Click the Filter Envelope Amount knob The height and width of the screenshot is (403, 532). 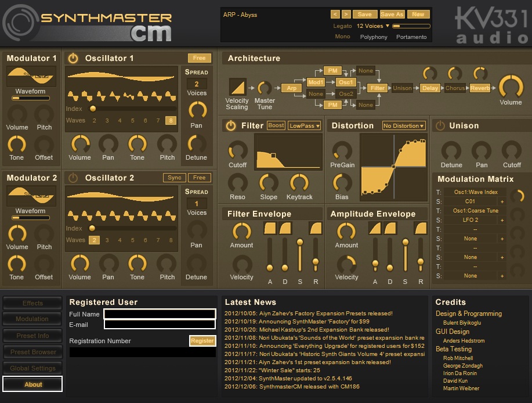241,232
